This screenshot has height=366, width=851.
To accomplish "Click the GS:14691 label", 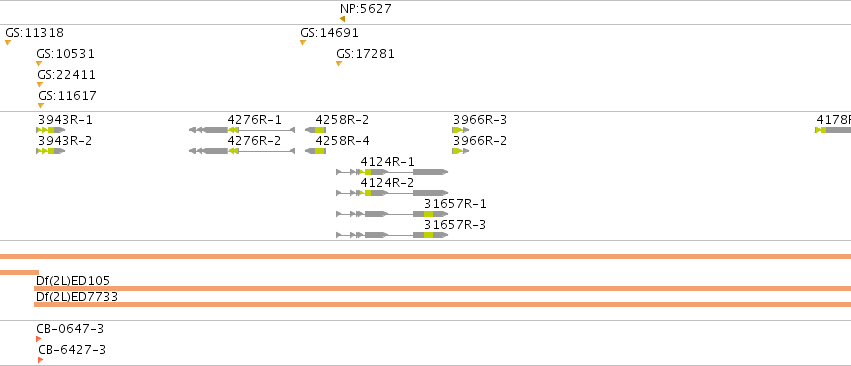I will point(329,33).
